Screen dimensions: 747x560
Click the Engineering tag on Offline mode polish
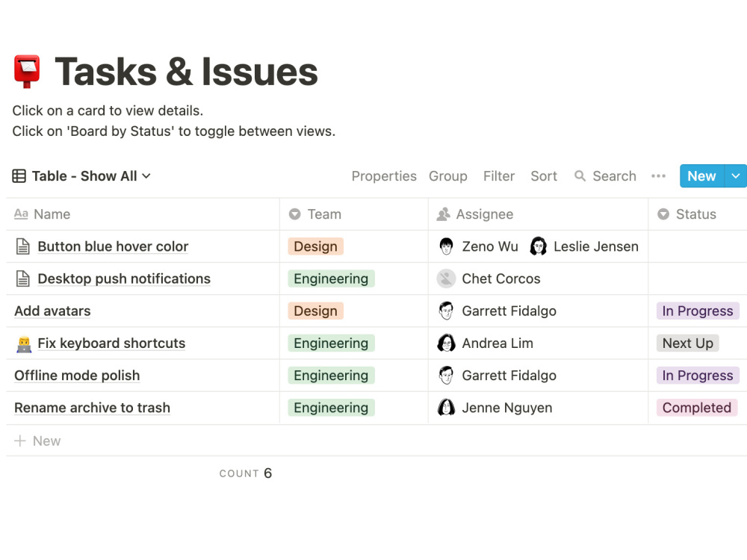tap(331, 376)
